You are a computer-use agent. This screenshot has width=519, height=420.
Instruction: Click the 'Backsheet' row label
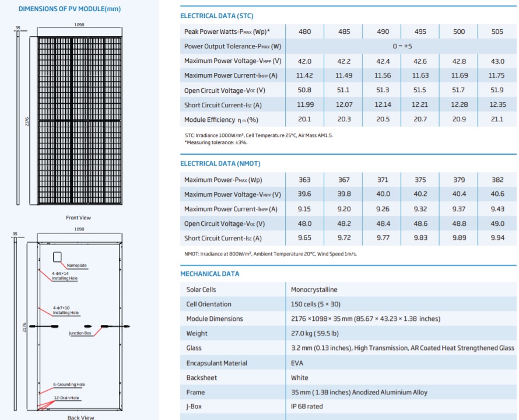click(202, 377)
